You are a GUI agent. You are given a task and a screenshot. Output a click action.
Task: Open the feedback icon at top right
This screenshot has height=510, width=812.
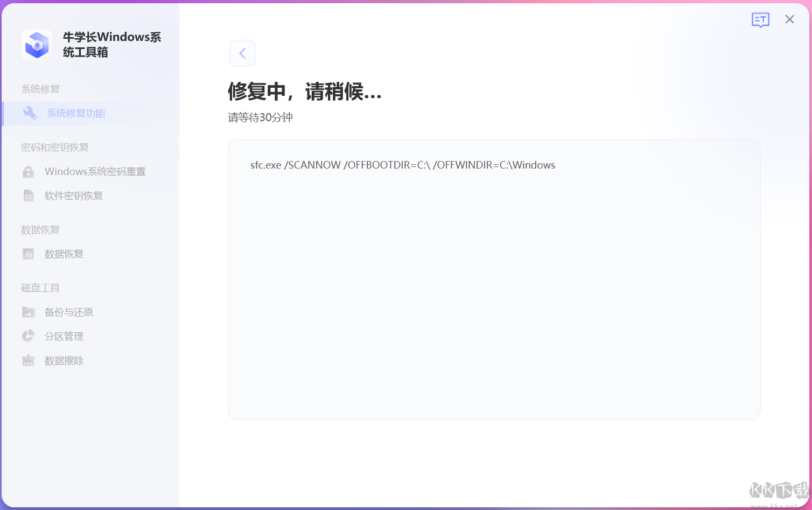coord(760,19)
